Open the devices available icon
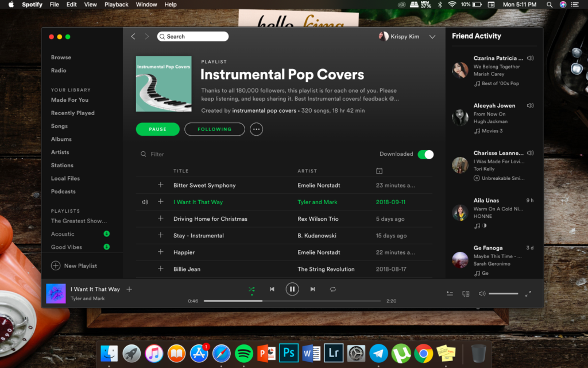This screenshot has height=368, width=588. click(466, 294)
